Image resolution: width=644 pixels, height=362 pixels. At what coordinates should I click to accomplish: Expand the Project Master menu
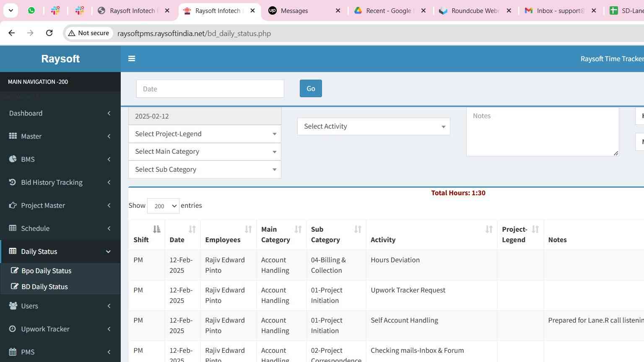coord(60,205)
